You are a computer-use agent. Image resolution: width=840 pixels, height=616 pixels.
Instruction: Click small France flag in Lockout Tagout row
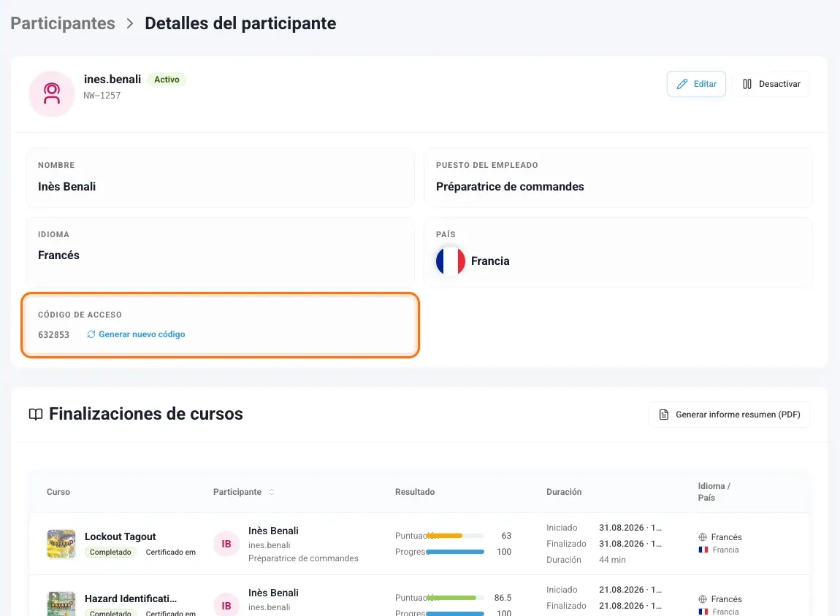coord(703,550)
